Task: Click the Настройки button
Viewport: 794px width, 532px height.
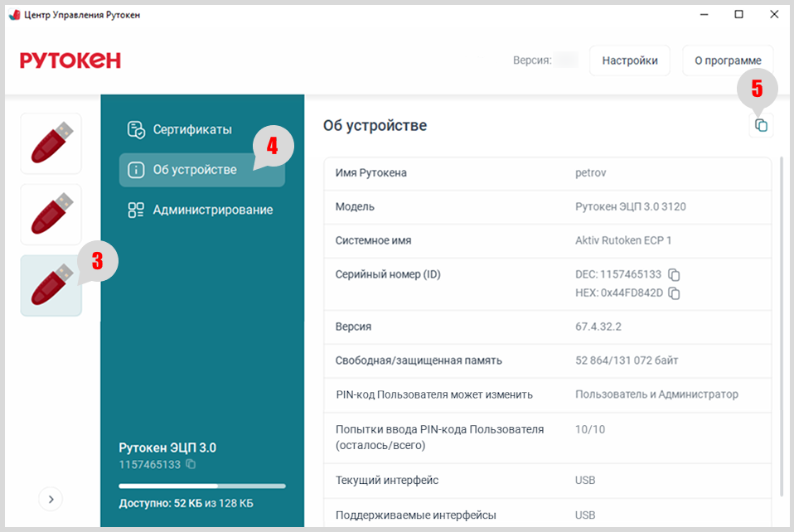Action: point(630,60)
